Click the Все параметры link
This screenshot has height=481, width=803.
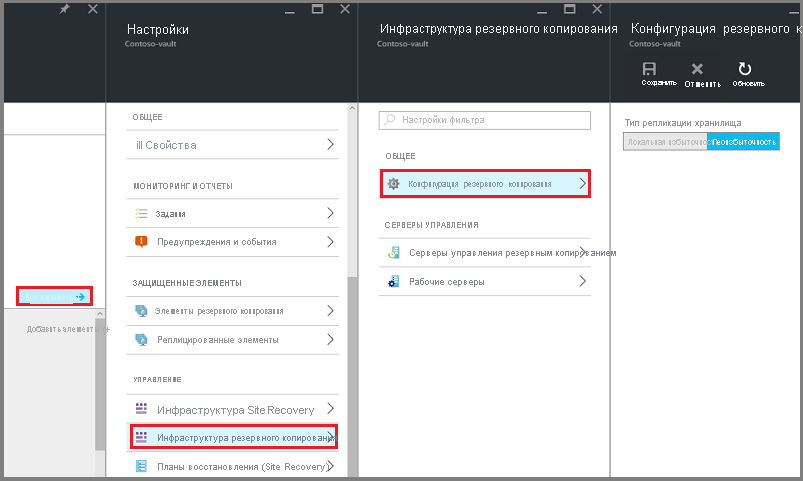(x=54, y=297)
